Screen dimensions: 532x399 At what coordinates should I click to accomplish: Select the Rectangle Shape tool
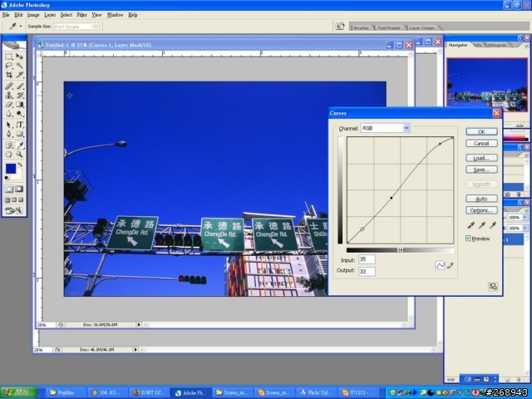click(20, 134)
